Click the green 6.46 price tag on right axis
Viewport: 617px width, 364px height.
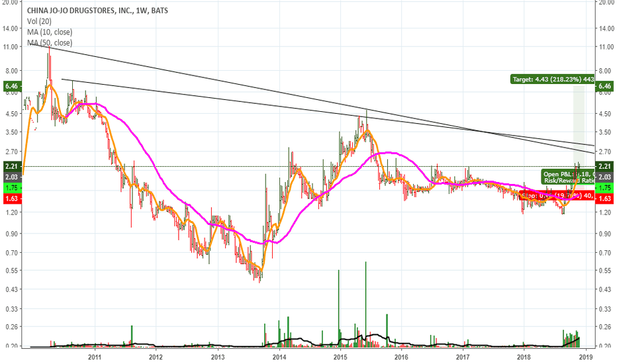coord(605,86)
